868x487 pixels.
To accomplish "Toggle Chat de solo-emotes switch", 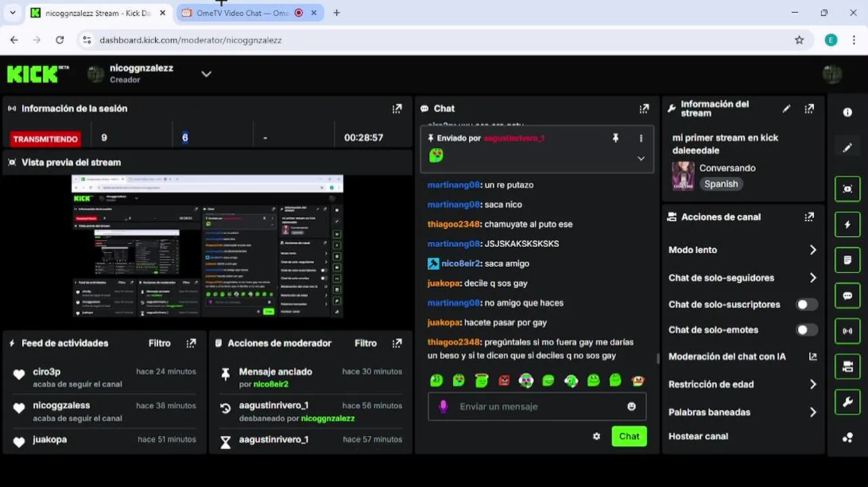I will coord(806,330).
